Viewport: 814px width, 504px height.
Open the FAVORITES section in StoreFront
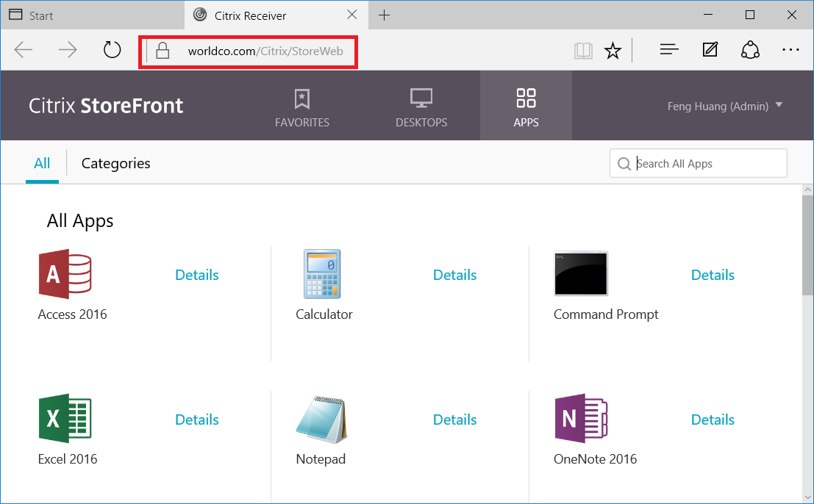pos(301,107)
